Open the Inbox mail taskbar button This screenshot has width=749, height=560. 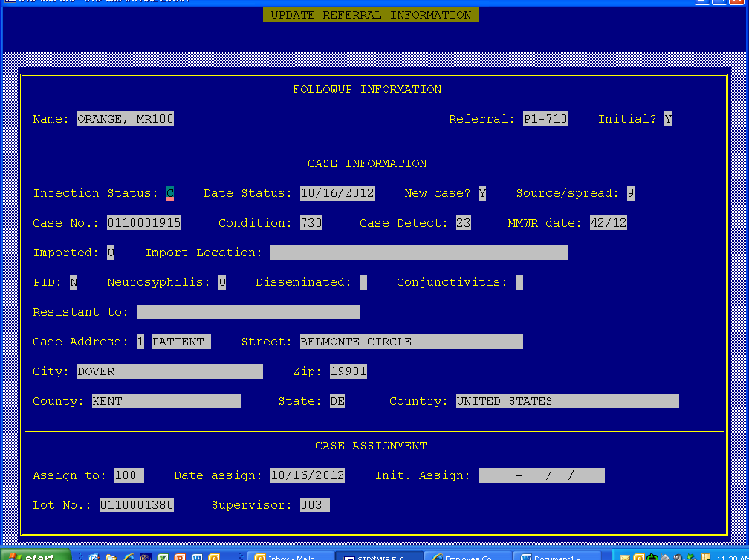[290, 556]
